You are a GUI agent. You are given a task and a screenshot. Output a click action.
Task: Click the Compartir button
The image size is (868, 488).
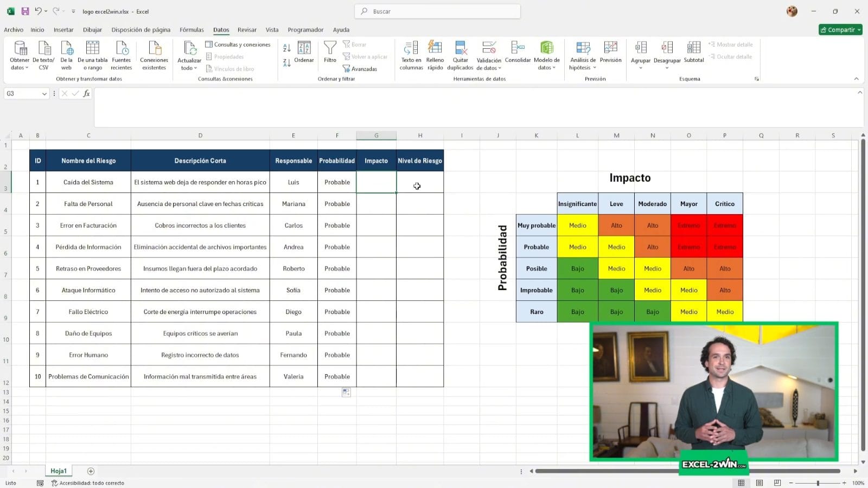(x=840, y=30)
